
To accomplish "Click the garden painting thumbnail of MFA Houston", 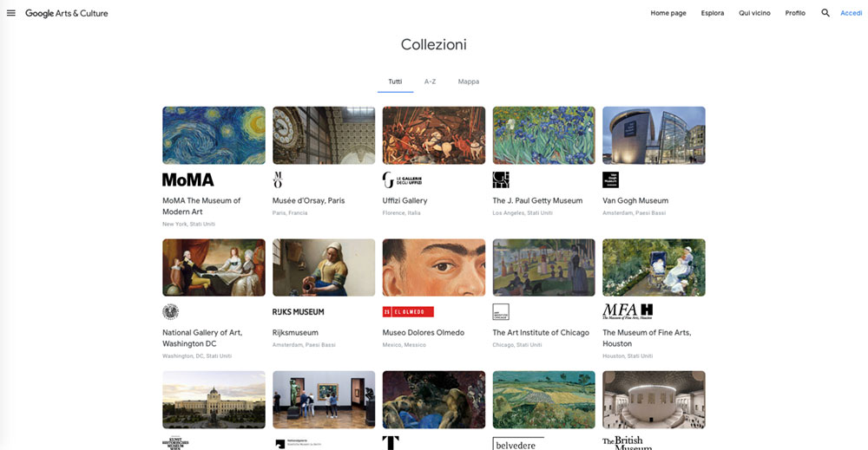I will tap(654, 268).
